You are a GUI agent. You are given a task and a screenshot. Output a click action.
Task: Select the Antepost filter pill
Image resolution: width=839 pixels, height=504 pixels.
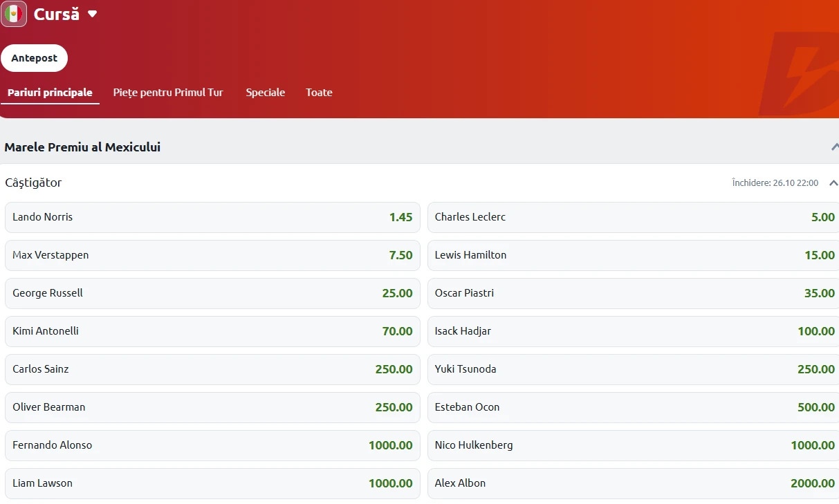point(34,58)
